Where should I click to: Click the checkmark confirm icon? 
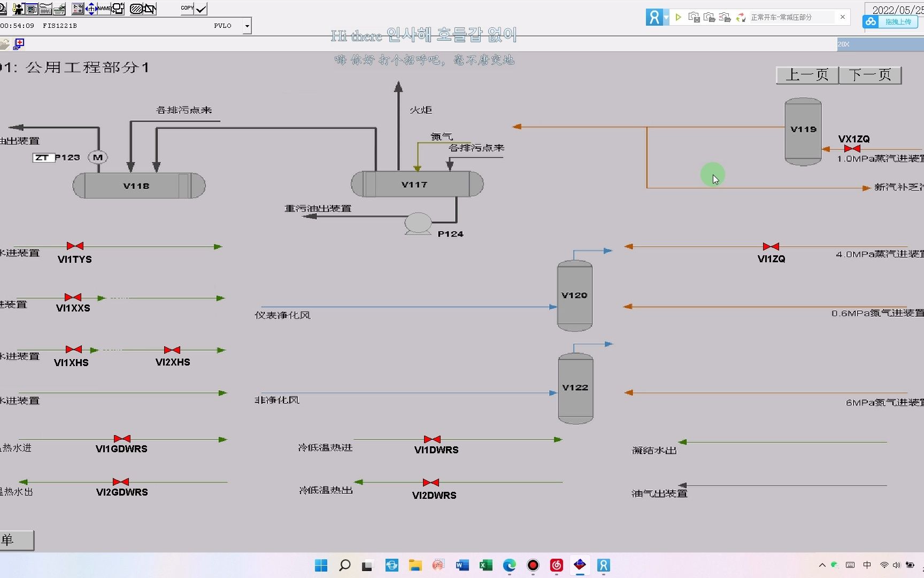click(x=201, y=9)
